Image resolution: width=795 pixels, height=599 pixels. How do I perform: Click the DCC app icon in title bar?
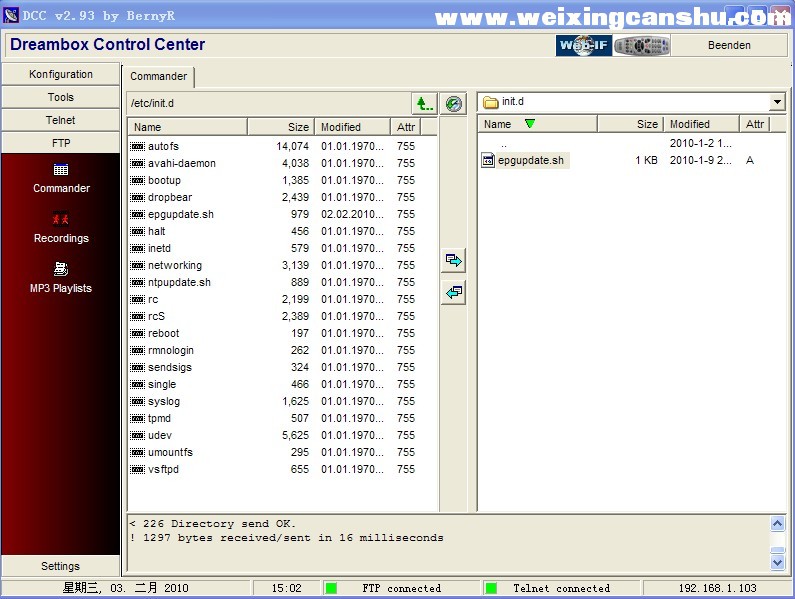11,15
